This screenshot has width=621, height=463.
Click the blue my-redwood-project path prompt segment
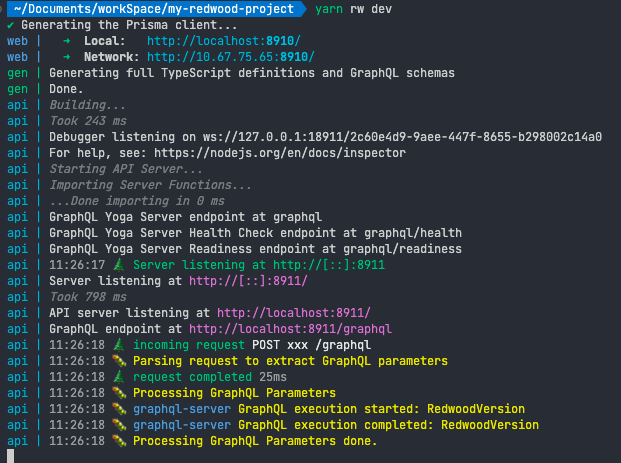coord(156,9)
